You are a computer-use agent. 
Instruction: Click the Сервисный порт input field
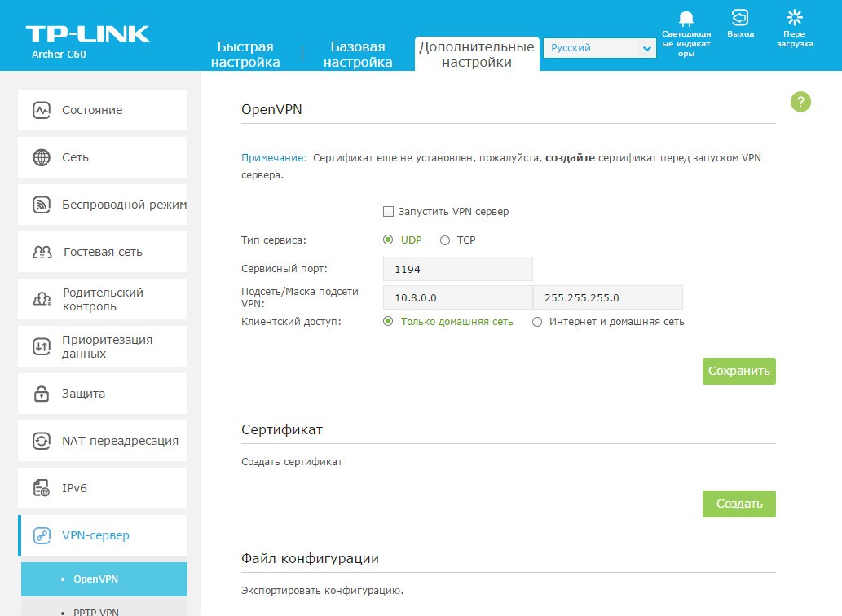457,270
